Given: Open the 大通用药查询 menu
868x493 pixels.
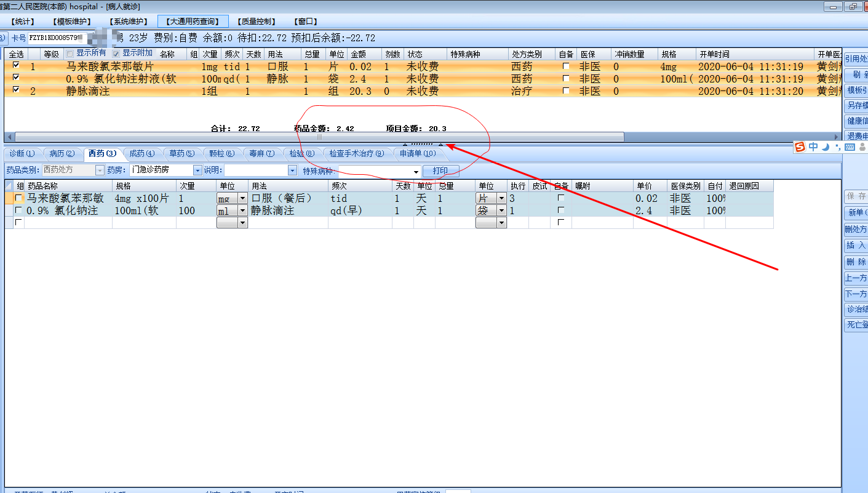Looking at the screenshot, I should (x=193, y=22).
